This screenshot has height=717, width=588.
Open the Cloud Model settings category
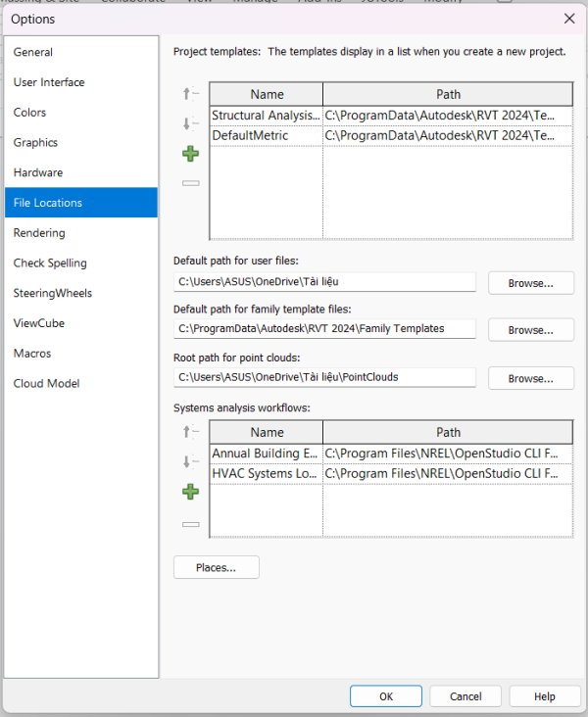[46, 384]
